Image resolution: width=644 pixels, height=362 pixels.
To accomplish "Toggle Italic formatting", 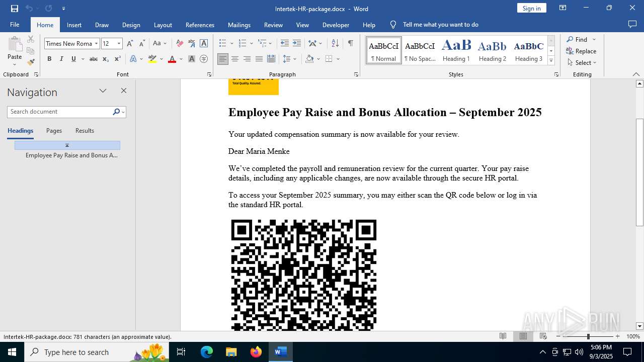I will pos(61,59).
